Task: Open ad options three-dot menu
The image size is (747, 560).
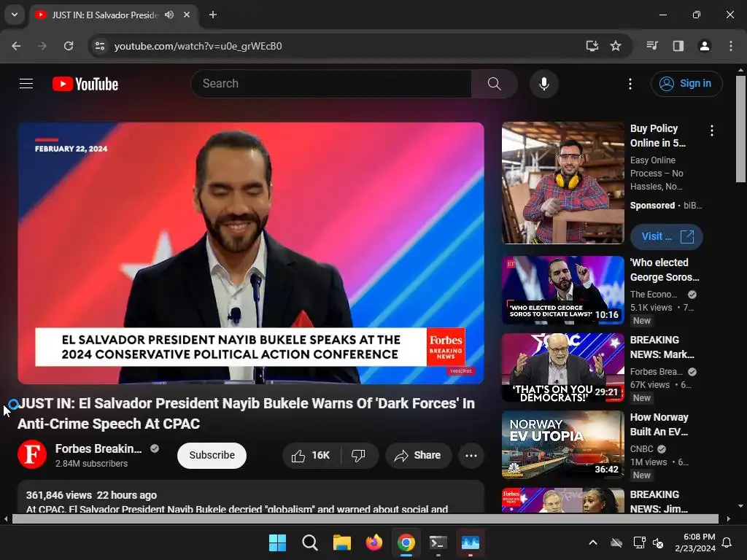Action: [712, 131]
